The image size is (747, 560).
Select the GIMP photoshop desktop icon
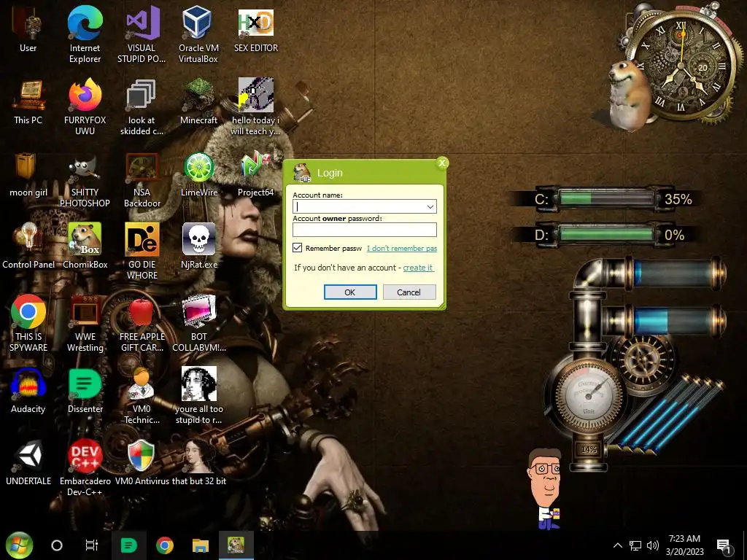(x=85, y=179)
